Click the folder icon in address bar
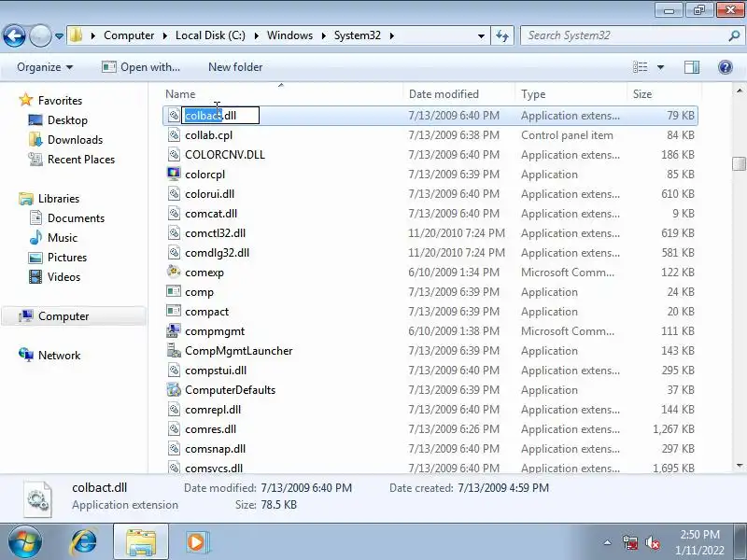The width and height of the screenshot is (747, 560). 77,35
